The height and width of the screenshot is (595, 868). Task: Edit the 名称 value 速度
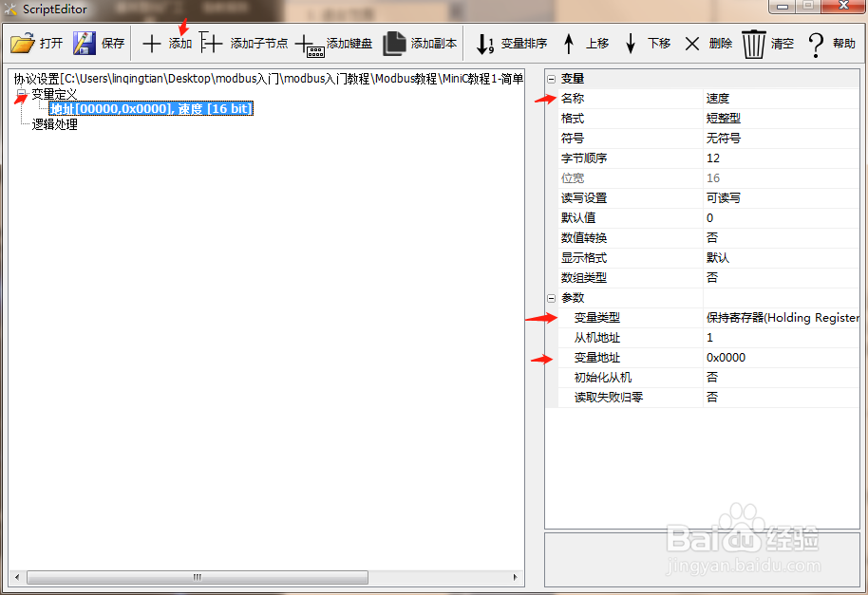pos(781,99)
